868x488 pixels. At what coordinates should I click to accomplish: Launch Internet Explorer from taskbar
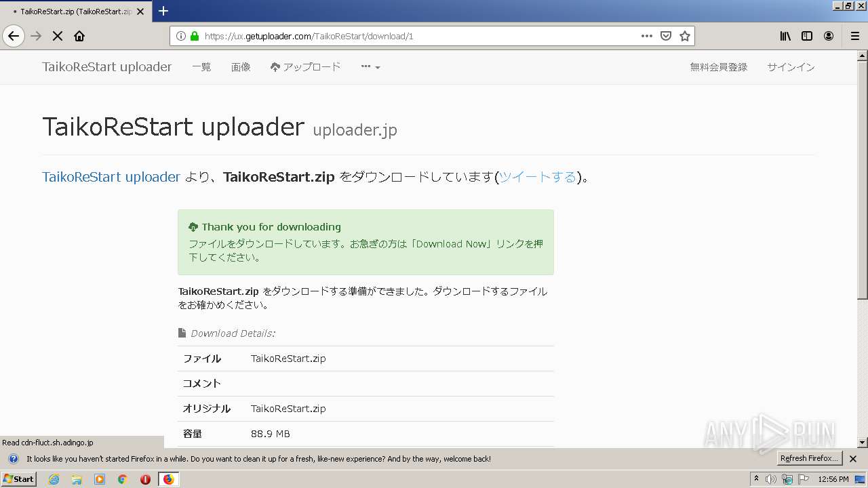pos(54,479)
